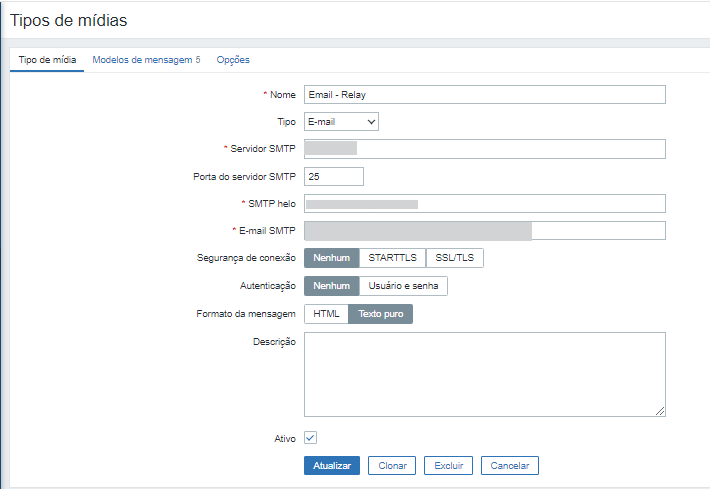This screenshot has height=489, width=710.
Task: Select Usuário e senha authentication
Action: pyautogui.click(x=403, y=286)
